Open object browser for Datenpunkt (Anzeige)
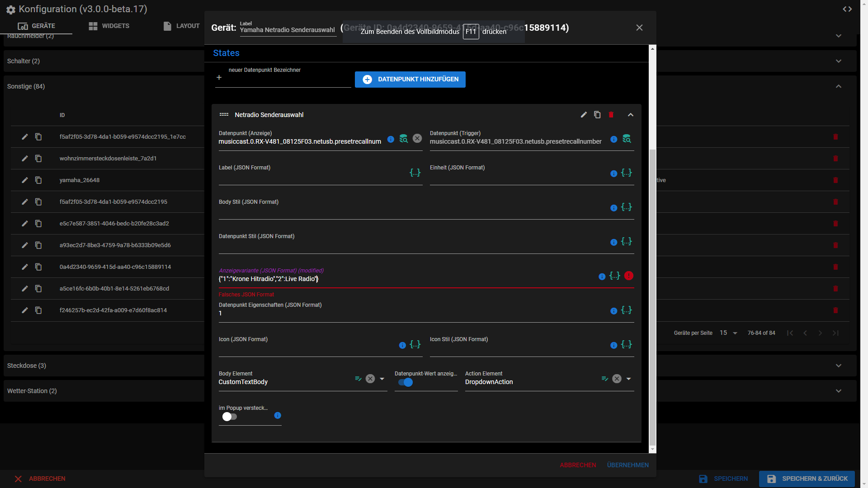 click(x=404, y=139)
